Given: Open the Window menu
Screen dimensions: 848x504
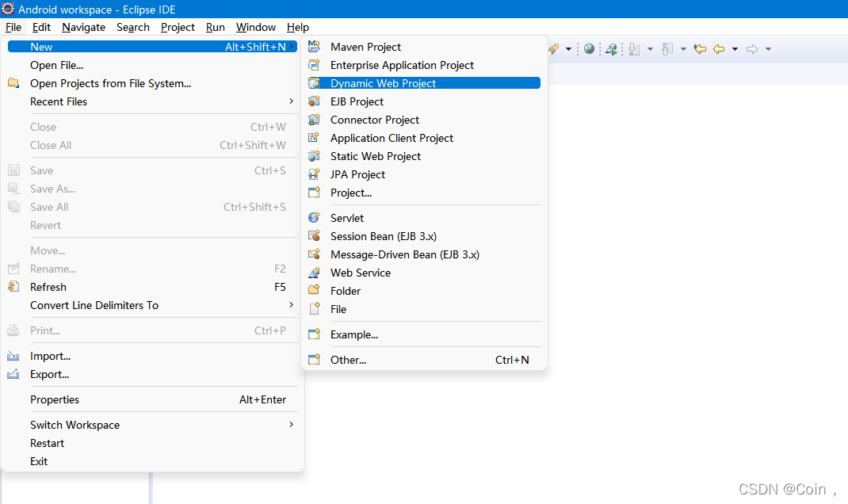Looking at the screenshot, I should pos(256,27).
